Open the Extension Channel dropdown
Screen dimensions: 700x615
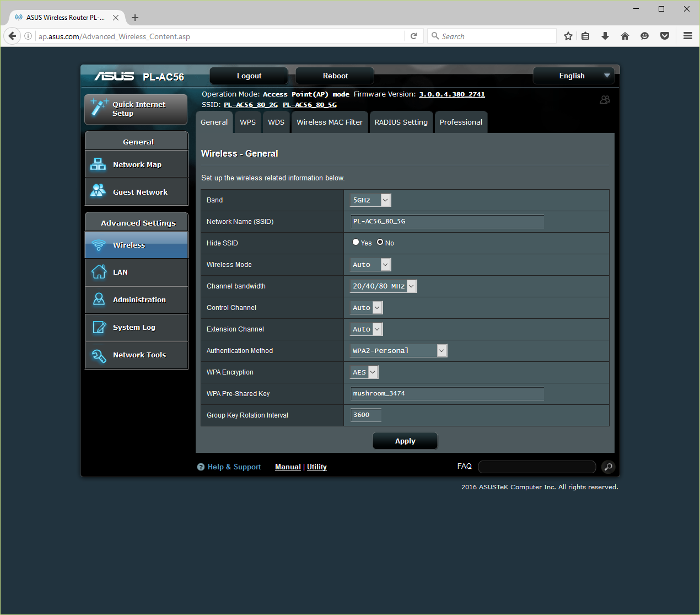[x=367, y=329]
